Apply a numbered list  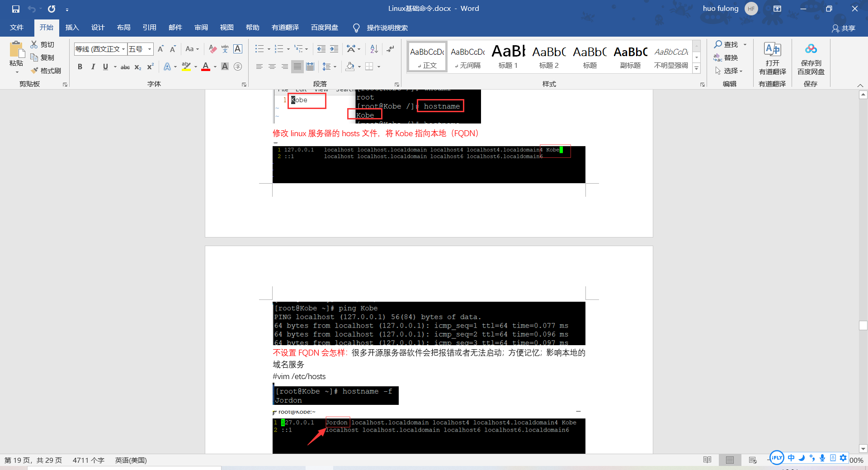279,49
